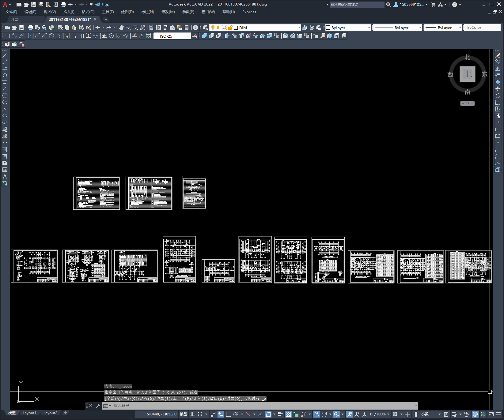Screen dimensions: 504x420
Task: Click the keyword search box in title bar
Action: (357, 5)
